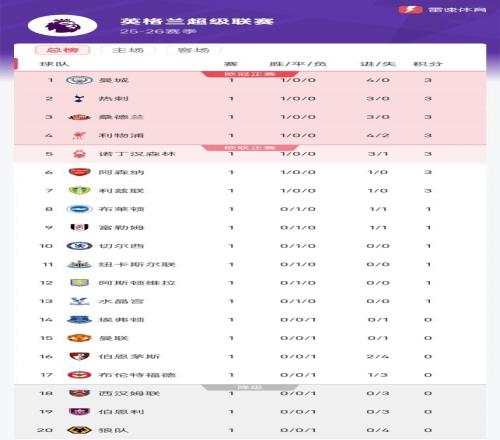Click the red lightning app logo
The image size is (500, 440).
coord(410,9)
